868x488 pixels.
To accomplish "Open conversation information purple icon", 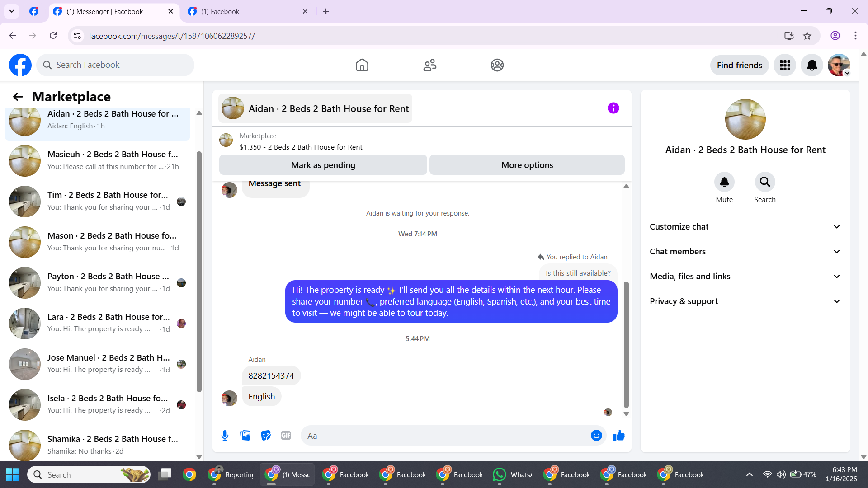I will (x=613, y=108).
